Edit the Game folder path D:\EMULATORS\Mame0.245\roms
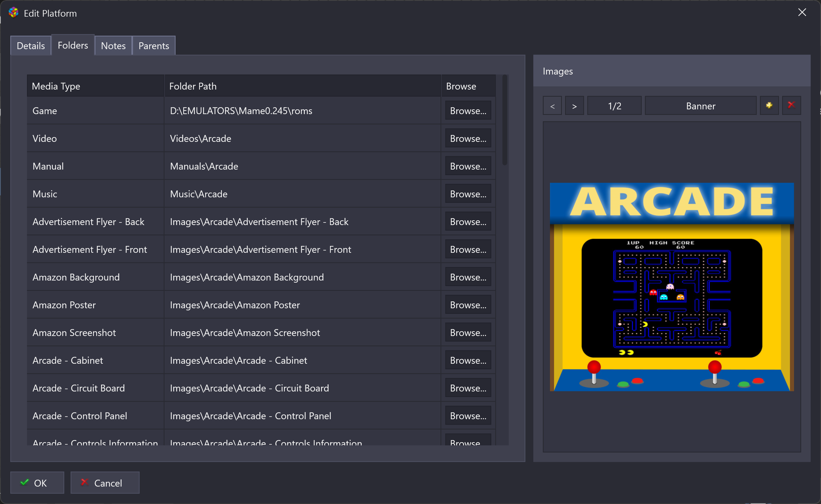 coord(302,111)
